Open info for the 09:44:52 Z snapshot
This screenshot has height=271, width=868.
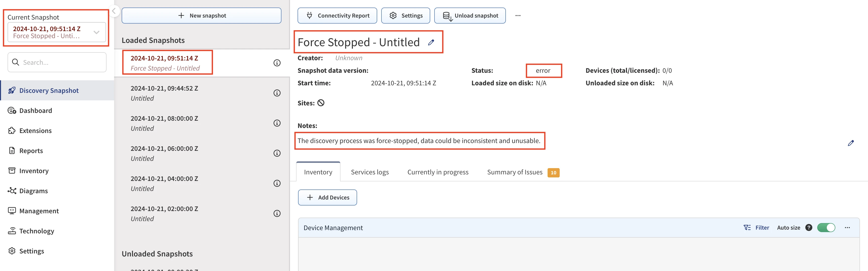pos(277,93)
